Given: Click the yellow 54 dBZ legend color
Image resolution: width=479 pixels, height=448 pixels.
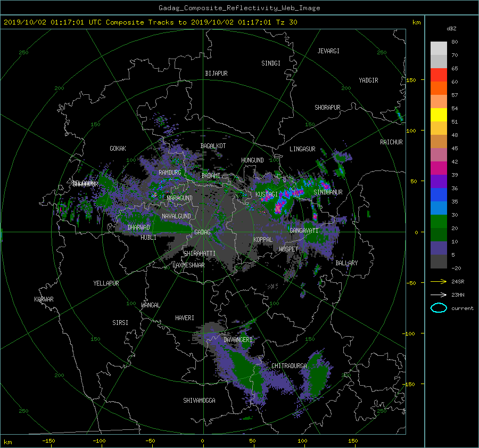Looking at the screenshot, I should [x=439, y=115].
